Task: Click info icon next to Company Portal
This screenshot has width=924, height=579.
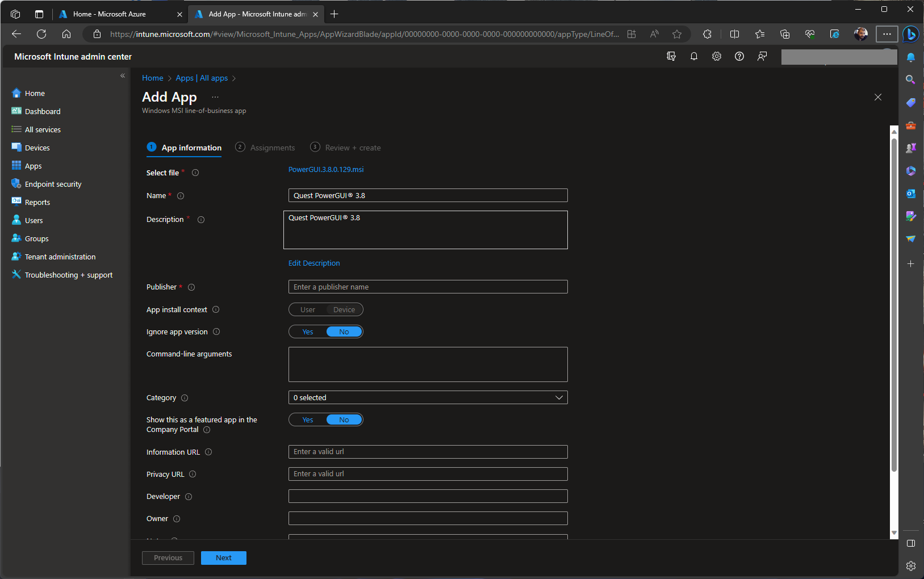Action: point(207,430)
